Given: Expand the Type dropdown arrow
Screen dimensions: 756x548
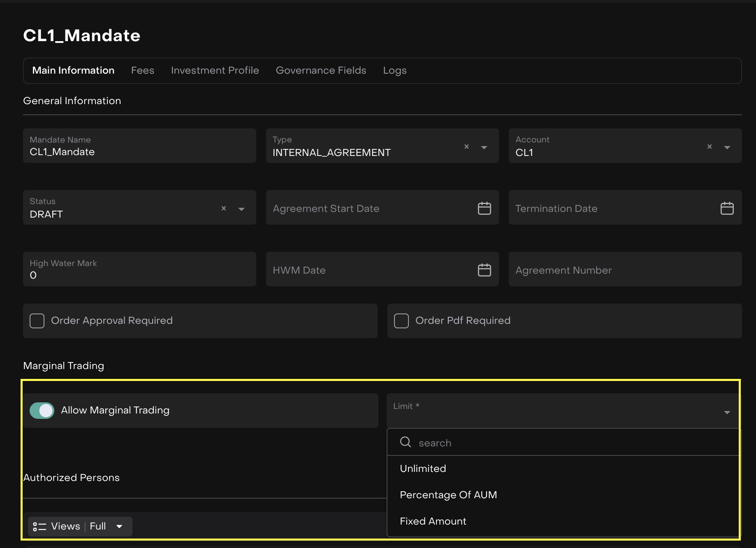Looking at the screenshot, I should coord(484,147).
